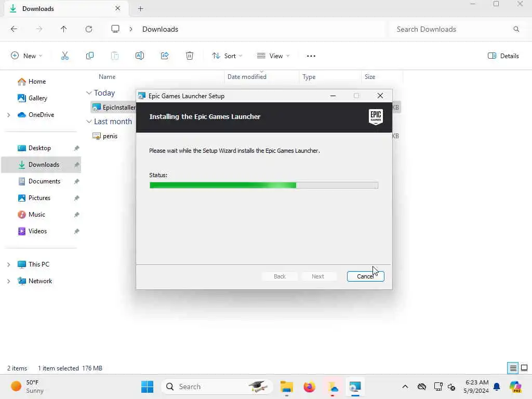Screen dimensions: 532x399
Task: Open the See more ellipsis menu
Action: tap(311, 56)
